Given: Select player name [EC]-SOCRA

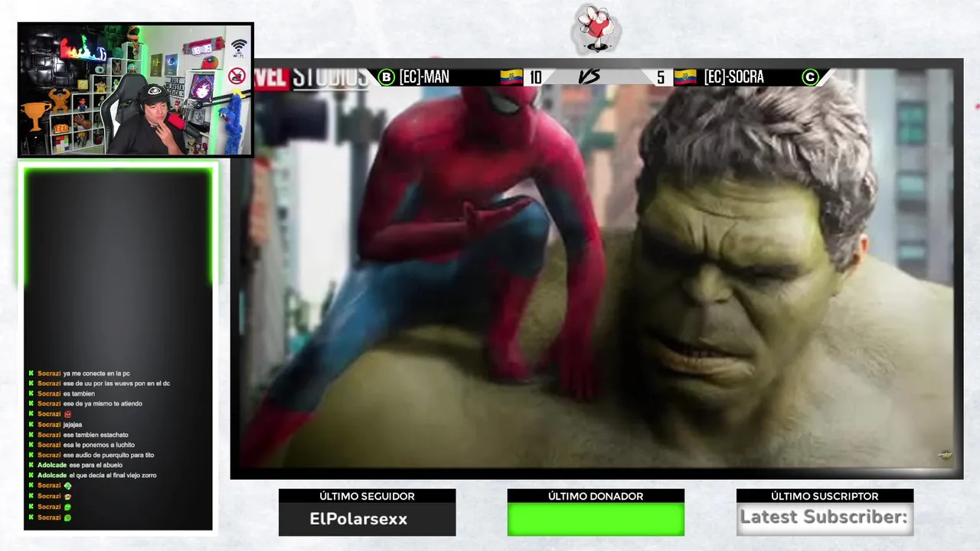Looking at the screenshot, I should click(x=733, y=77).
